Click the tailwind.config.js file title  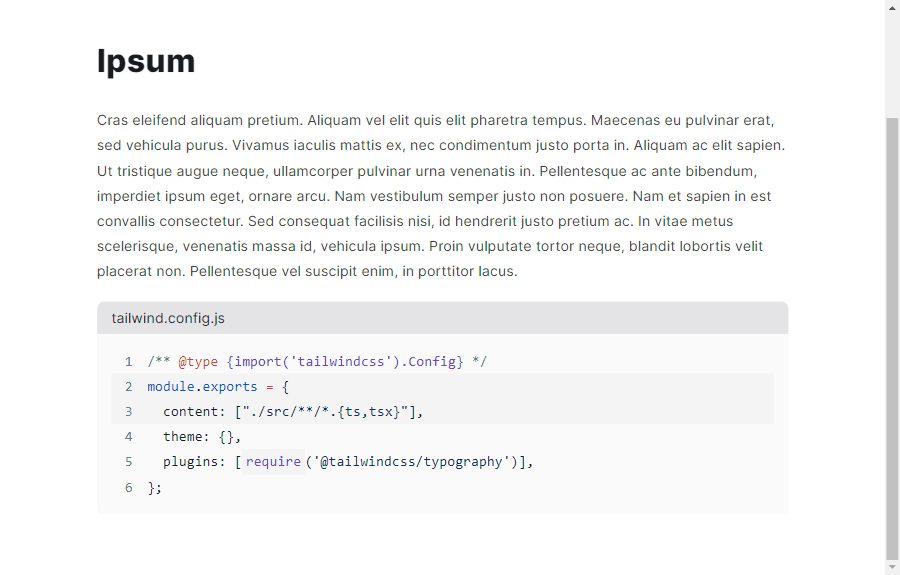168,318
